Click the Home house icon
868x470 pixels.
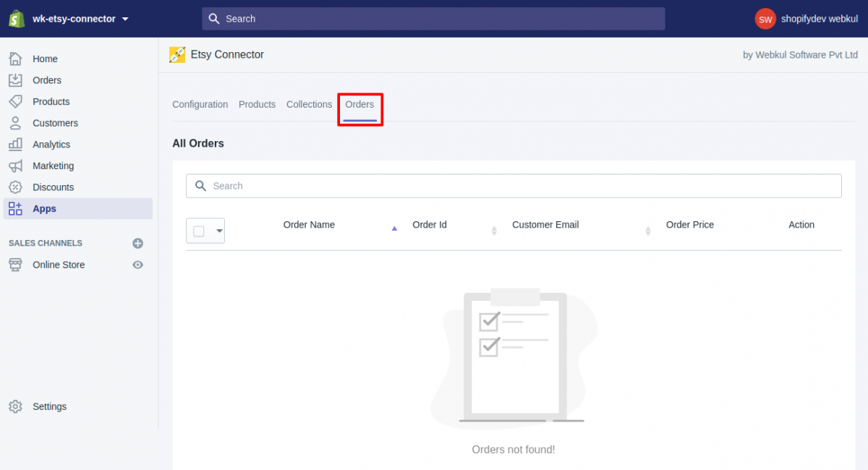click(x=15, y=59)
